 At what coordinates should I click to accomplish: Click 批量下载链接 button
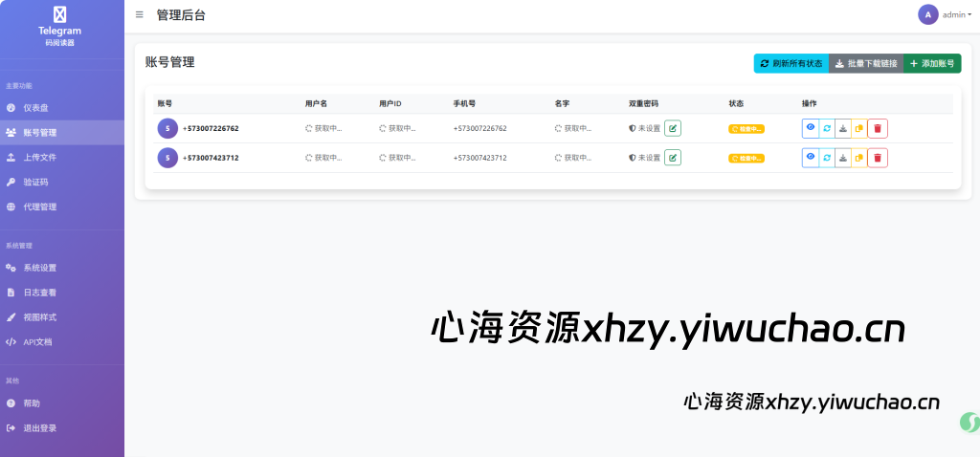tap(866, 63)
